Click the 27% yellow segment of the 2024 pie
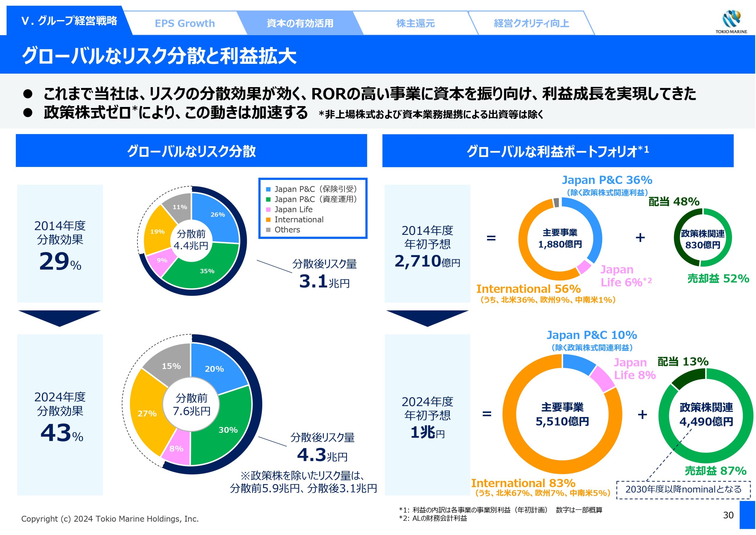 point(146,414)
